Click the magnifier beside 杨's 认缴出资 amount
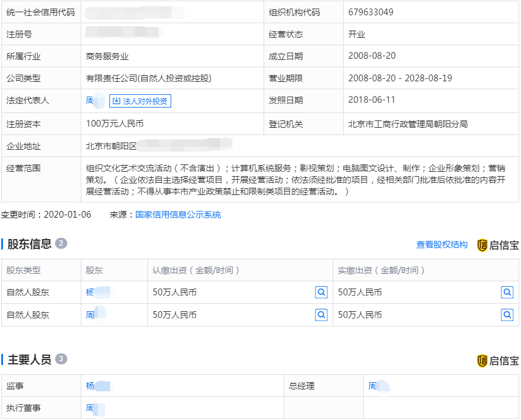Screen dimensions: 521x420 point(320,292)
